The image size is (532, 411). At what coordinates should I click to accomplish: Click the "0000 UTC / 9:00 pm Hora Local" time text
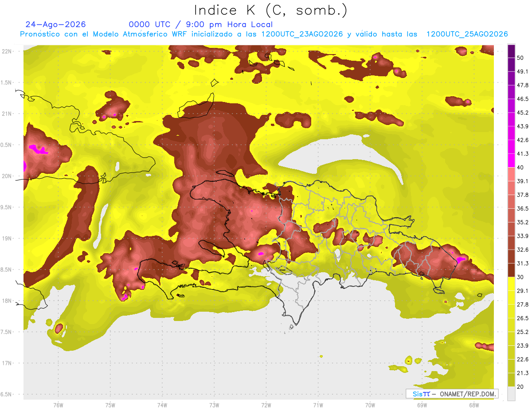tap(201, 24)
